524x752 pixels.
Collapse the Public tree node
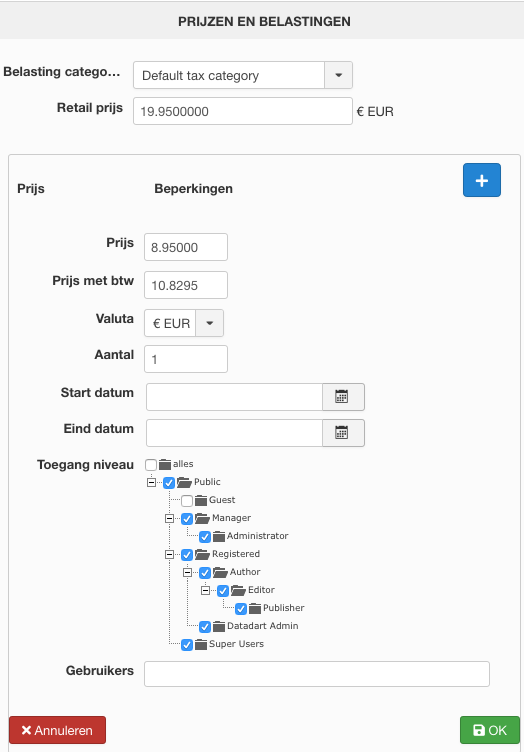pos(151,482)
